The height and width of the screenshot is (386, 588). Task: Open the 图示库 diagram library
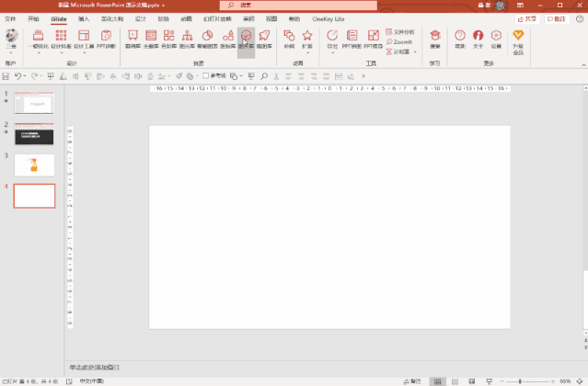[x=187, y=39]
